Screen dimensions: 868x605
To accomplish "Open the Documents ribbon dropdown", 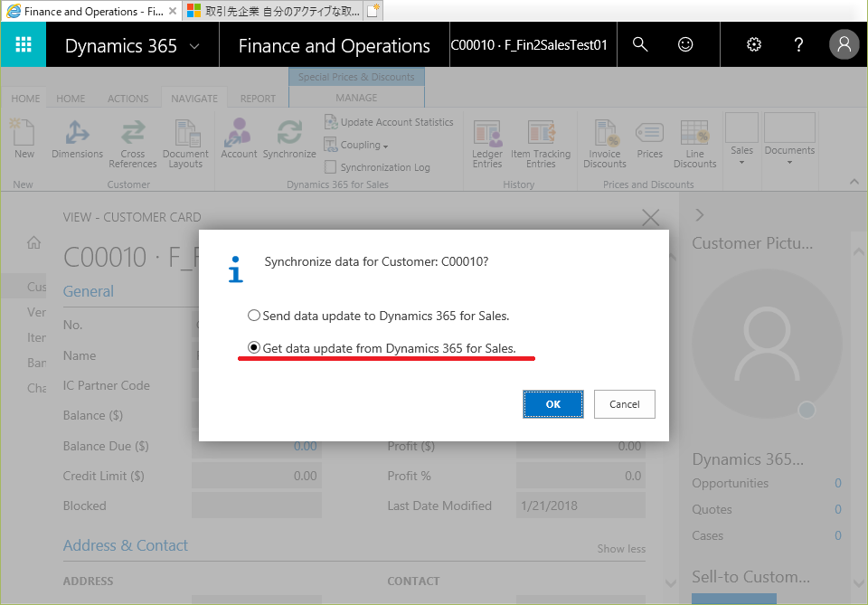I will tap(789, 139).
